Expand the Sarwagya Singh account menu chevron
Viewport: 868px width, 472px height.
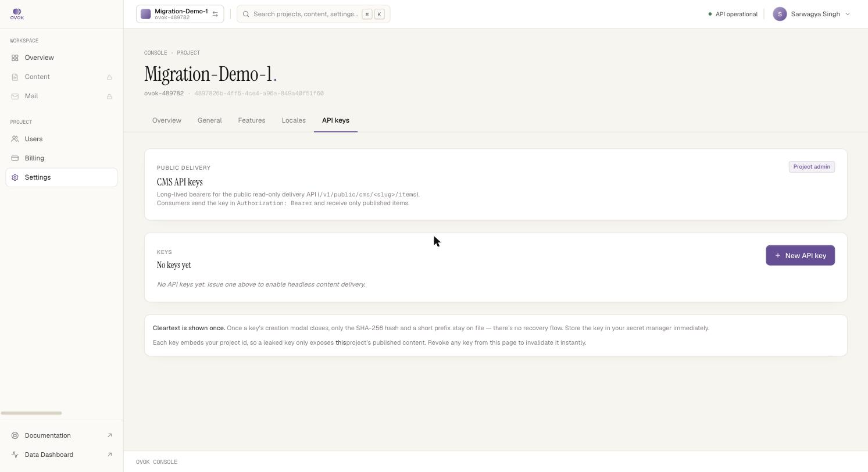pyautogui.click(x=847, y=14)
